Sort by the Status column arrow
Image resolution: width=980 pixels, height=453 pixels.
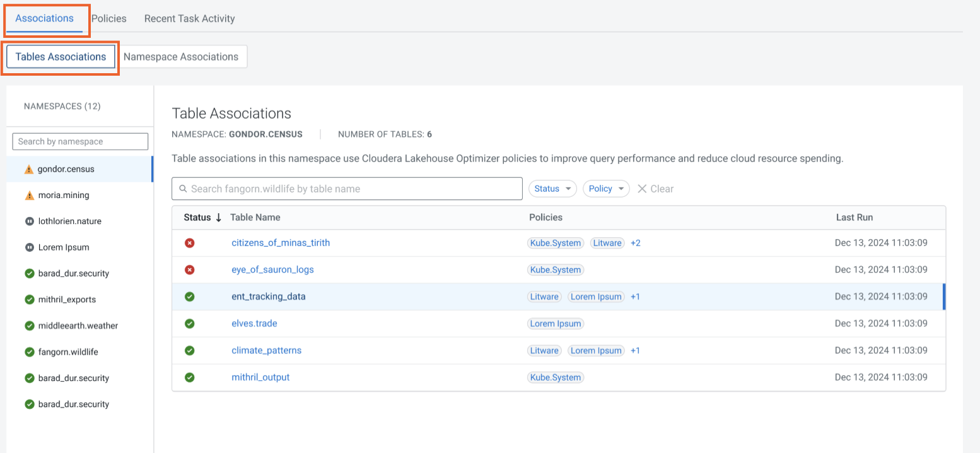(219, 217)
